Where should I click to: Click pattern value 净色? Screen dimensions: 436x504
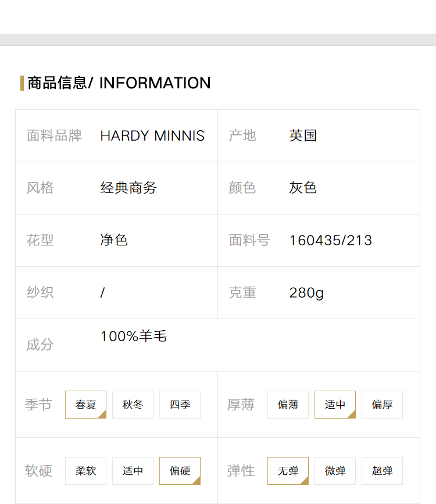[x=114, y=240]
